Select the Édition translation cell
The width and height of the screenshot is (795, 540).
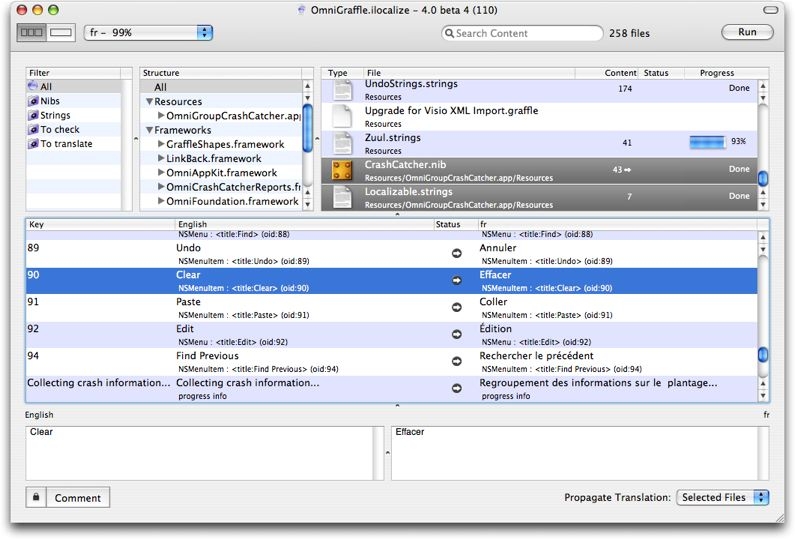tap(618, 335)
